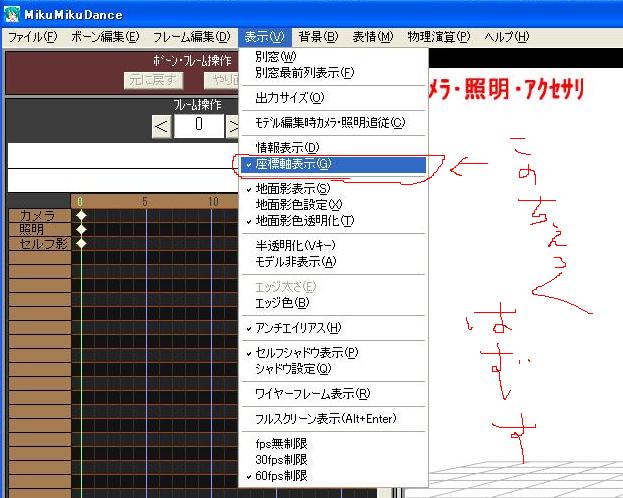Select fps無制限 option
Image resolution: width=623 pixels, height=498 pixels.
pos(334,444)
